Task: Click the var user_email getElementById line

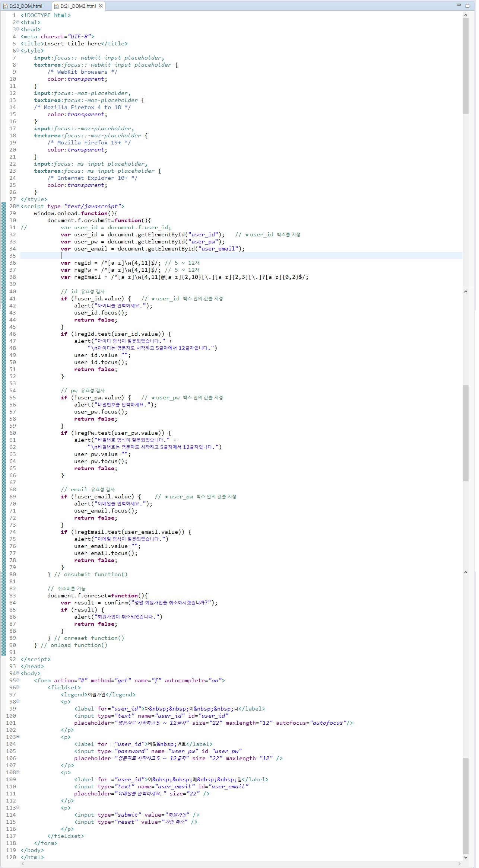Action: [153, 249]
